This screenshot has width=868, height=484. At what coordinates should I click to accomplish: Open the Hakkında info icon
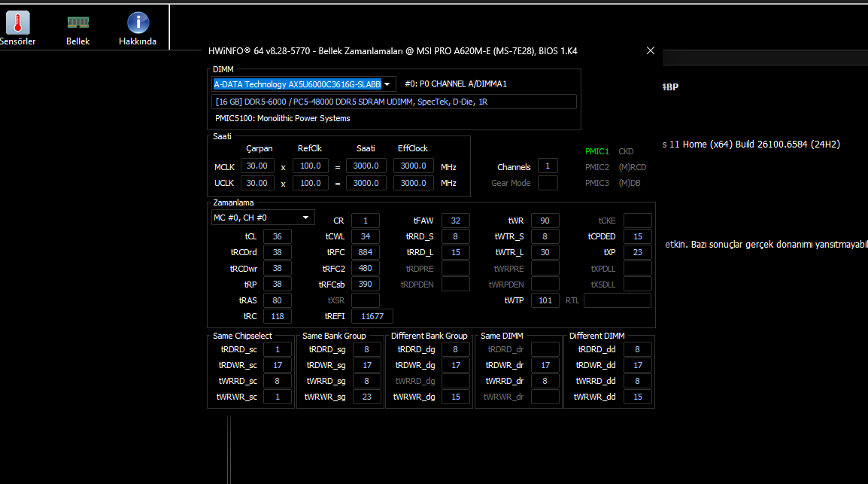pos(138,23)
